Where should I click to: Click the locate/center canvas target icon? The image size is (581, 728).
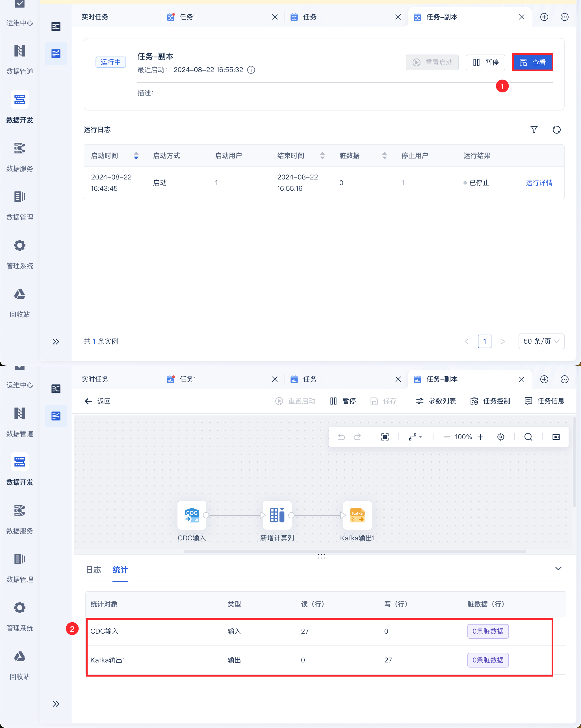click(x=501, y=437)
